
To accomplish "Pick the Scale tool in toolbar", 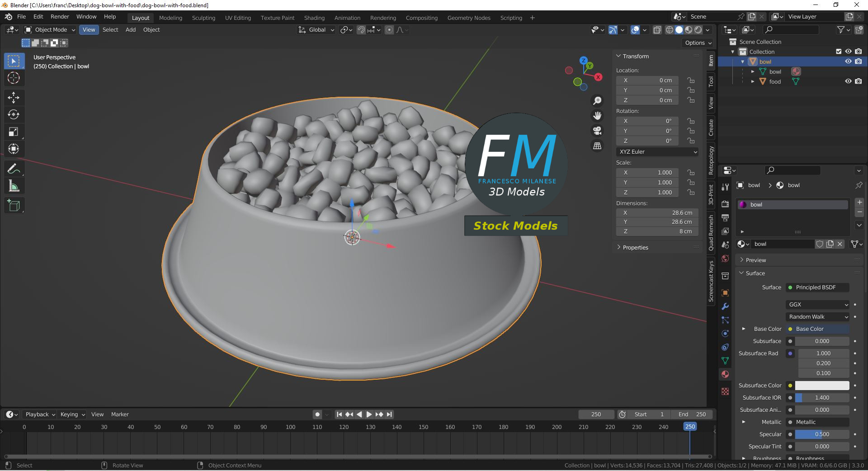I will pyautogui.click(x=14, y=132).
